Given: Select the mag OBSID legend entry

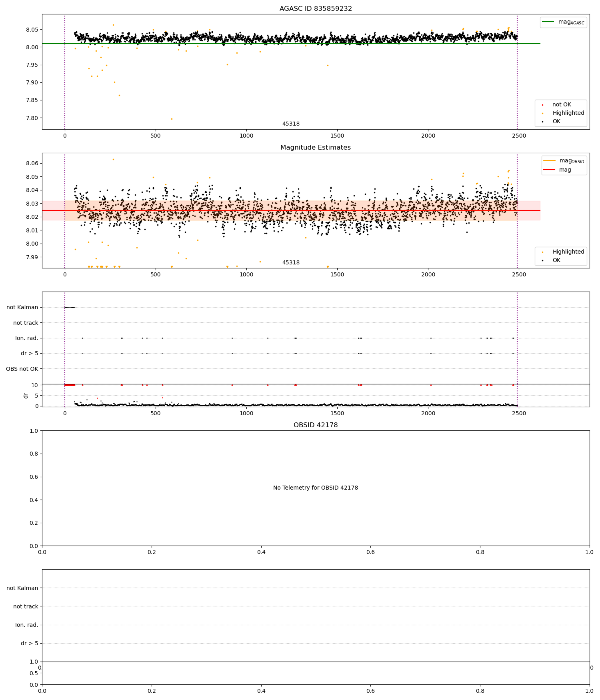Looking at the screenshot, I should [564, 161].
